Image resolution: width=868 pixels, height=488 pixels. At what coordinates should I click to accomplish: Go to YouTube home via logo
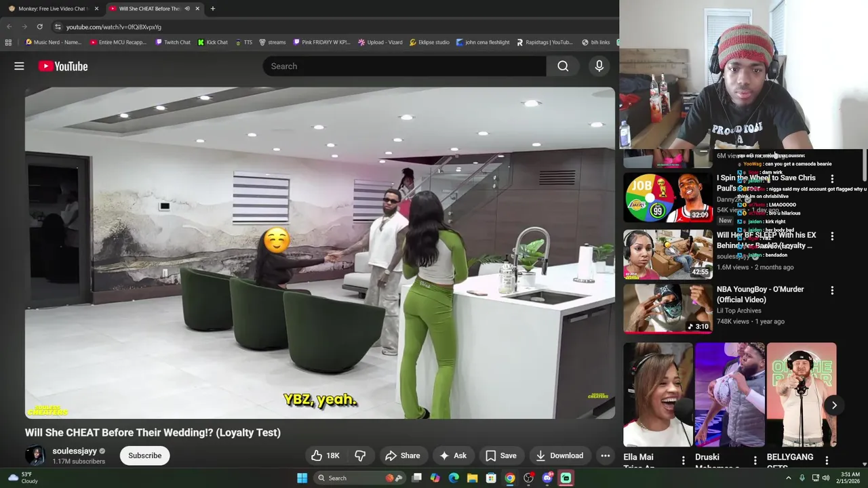pos(63,66)
